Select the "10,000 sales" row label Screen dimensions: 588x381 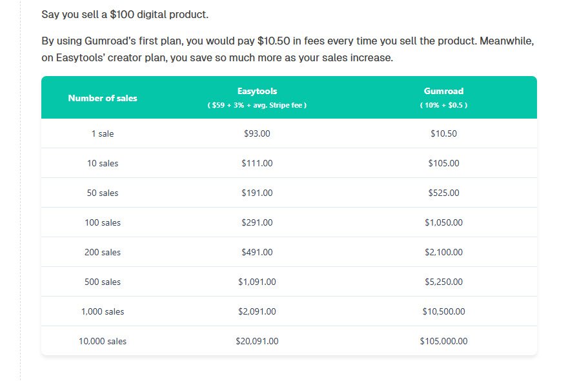[x=103, y=341]
